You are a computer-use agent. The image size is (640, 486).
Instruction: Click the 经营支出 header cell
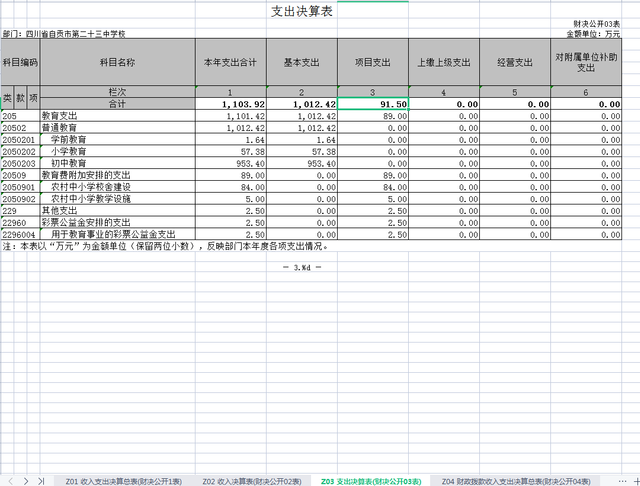(514, 62)
